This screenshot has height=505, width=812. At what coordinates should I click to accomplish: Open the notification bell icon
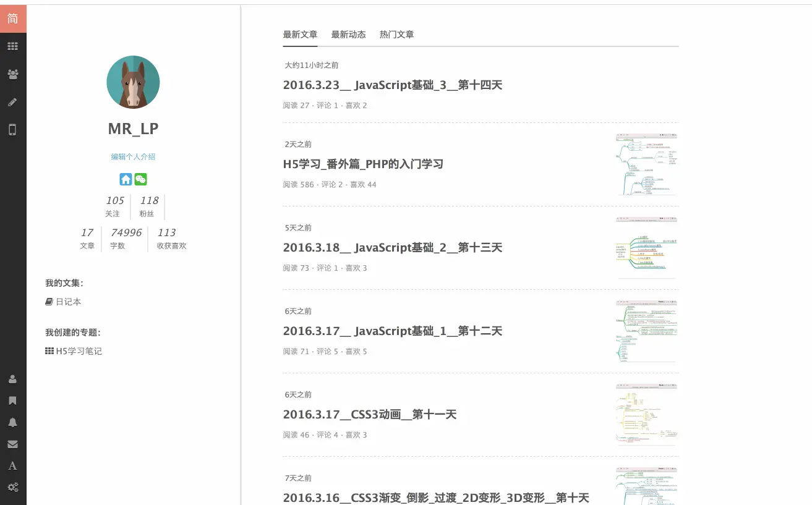[13, 422]
